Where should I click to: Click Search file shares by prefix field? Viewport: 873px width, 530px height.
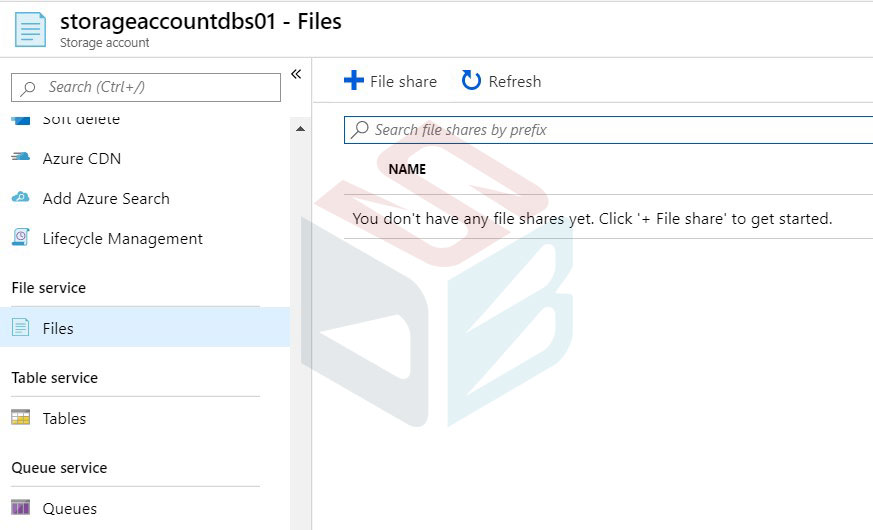pos(609,130)
